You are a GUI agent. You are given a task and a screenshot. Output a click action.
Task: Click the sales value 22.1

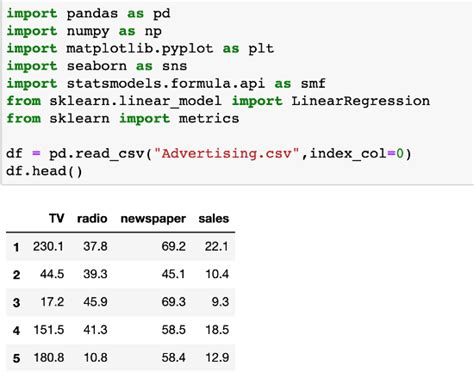tap(217, 246)
